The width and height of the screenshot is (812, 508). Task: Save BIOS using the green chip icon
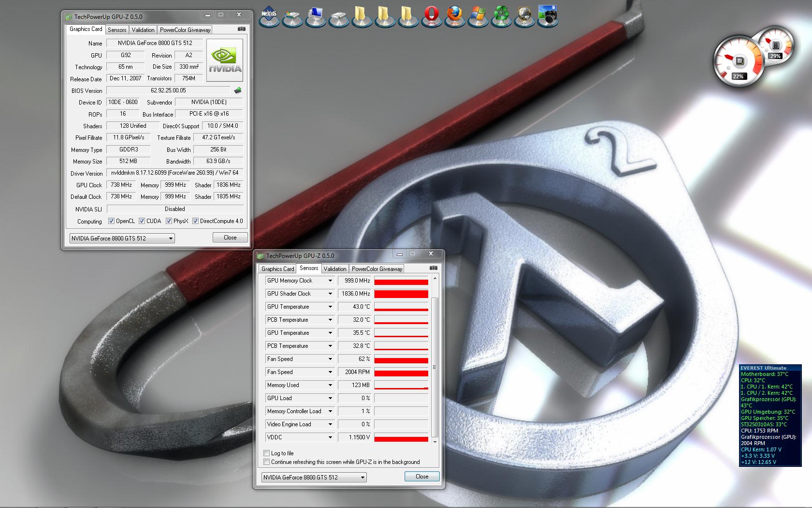point(238,90)
